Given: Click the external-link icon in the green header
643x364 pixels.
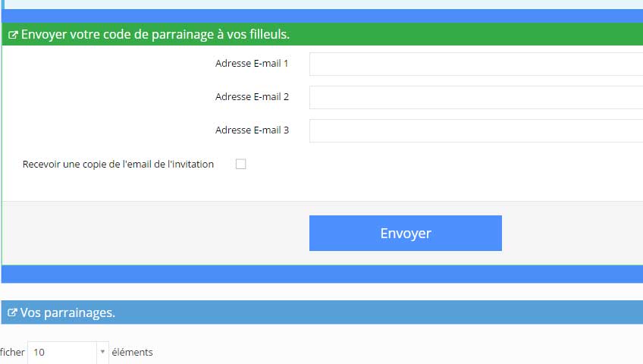Looking at the screenshot, I should pyautogui.click(x=13, y=35).
